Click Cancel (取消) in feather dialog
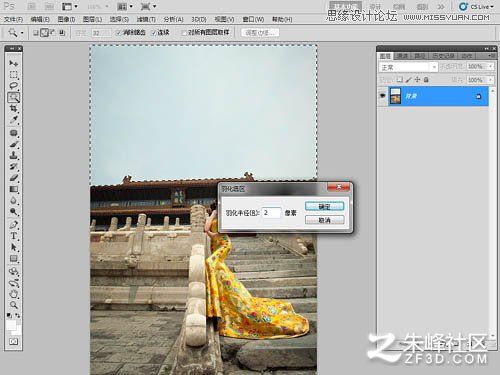Image resolution: width=500 pixels, height=375 pixels. pyautogui.click(x=324, y=220)
